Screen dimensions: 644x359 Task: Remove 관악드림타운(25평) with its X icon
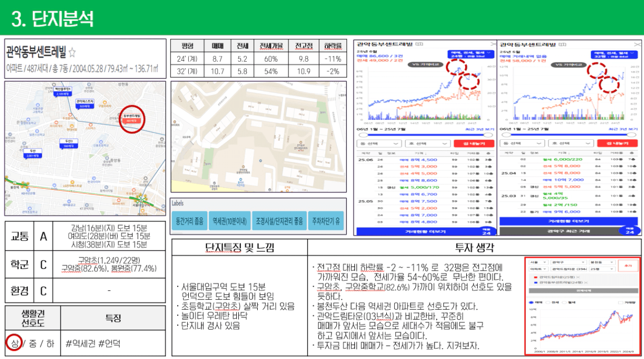(578, 277)
